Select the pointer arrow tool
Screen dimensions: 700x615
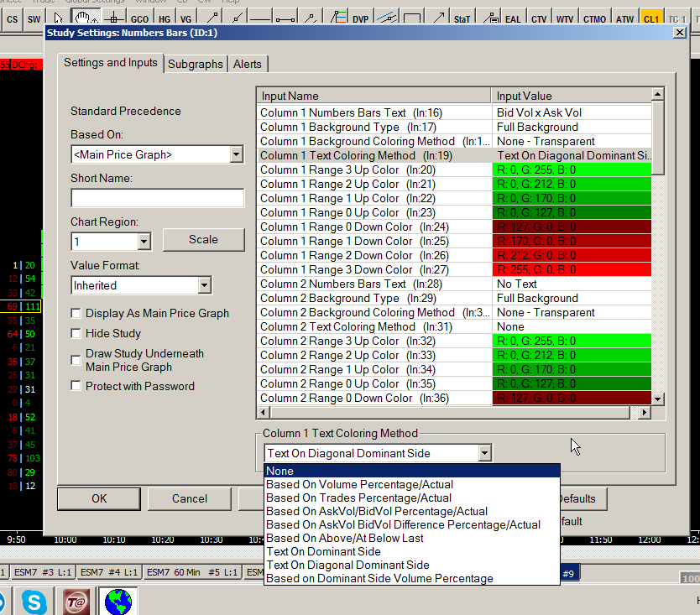[x=58, y=18]
